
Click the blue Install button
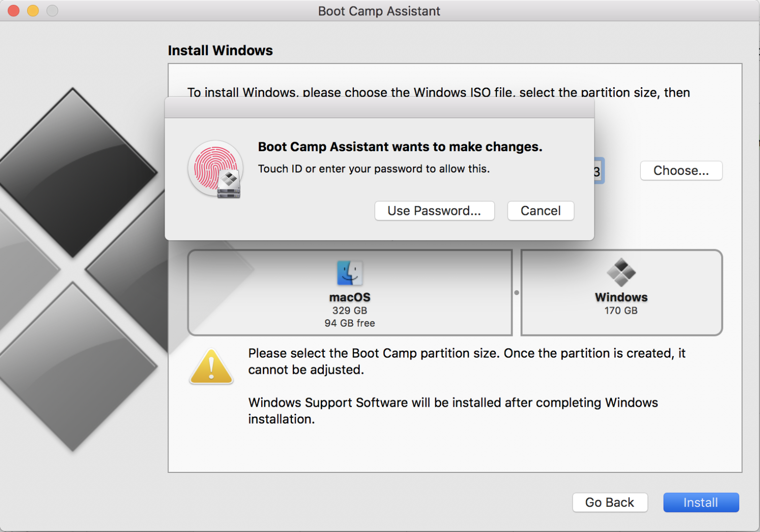701,502
